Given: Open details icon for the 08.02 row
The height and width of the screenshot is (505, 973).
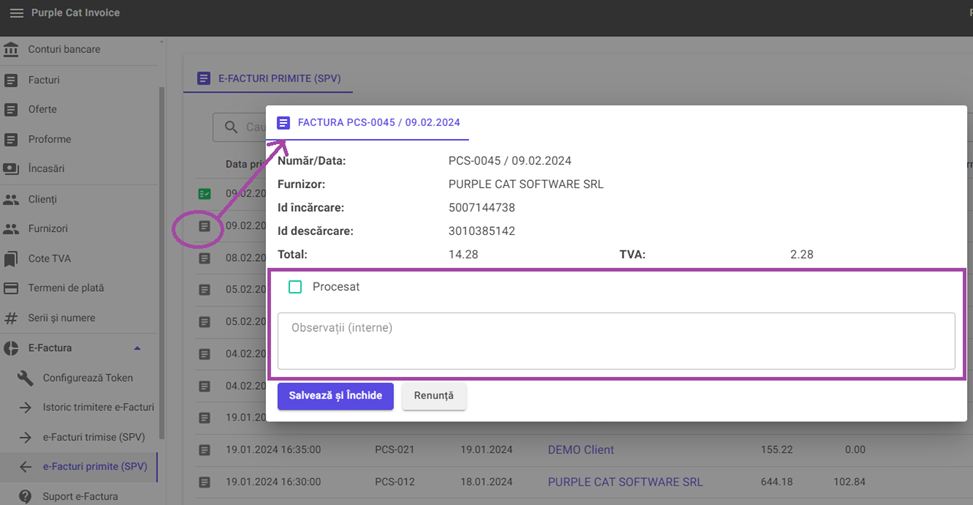Looking at the screenshot, I should 204,258.
